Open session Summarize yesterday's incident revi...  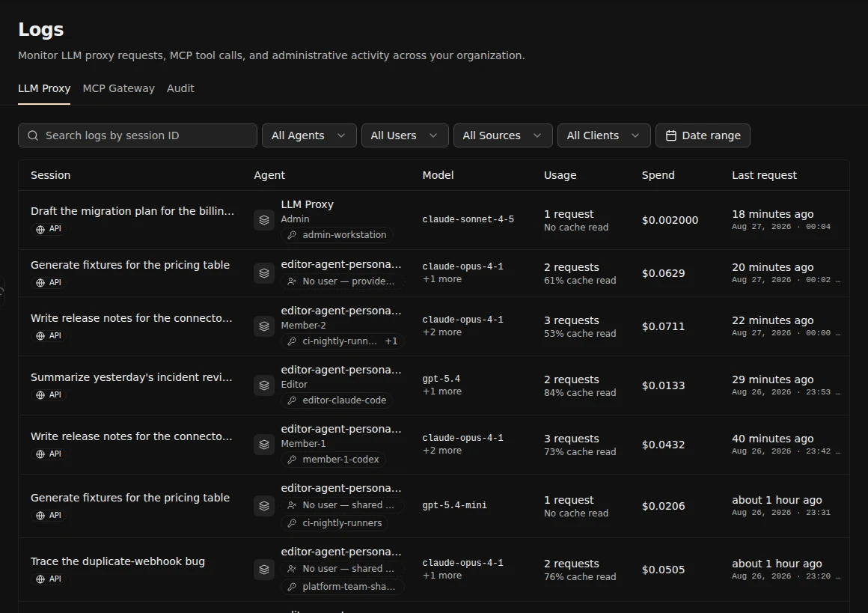(131, 377)
